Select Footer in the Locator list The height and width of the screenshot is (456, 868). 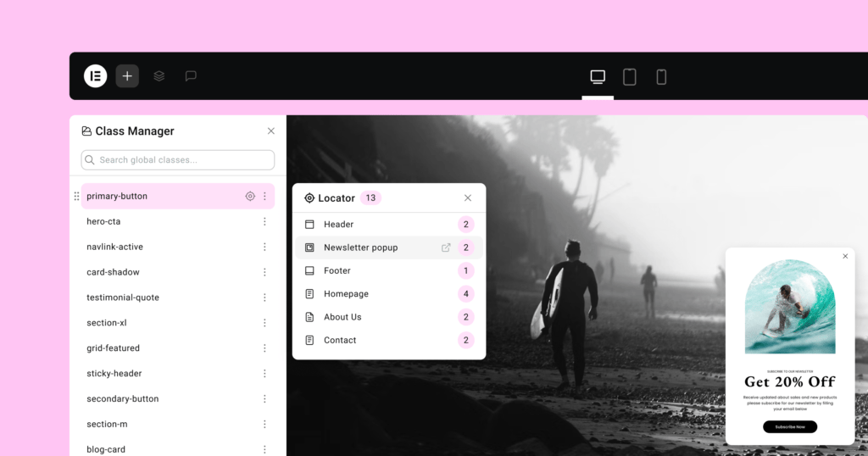click(x=337, y=270)
